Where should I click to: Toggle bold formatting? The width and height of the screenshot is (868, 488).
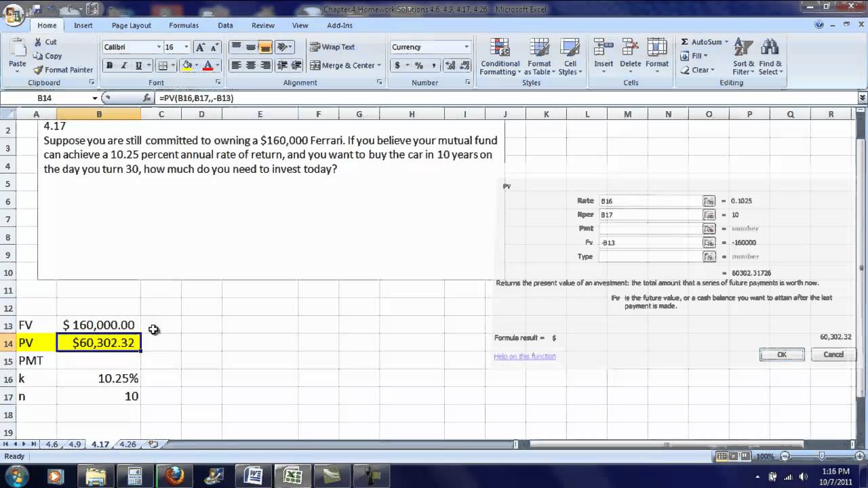(109, 66)
